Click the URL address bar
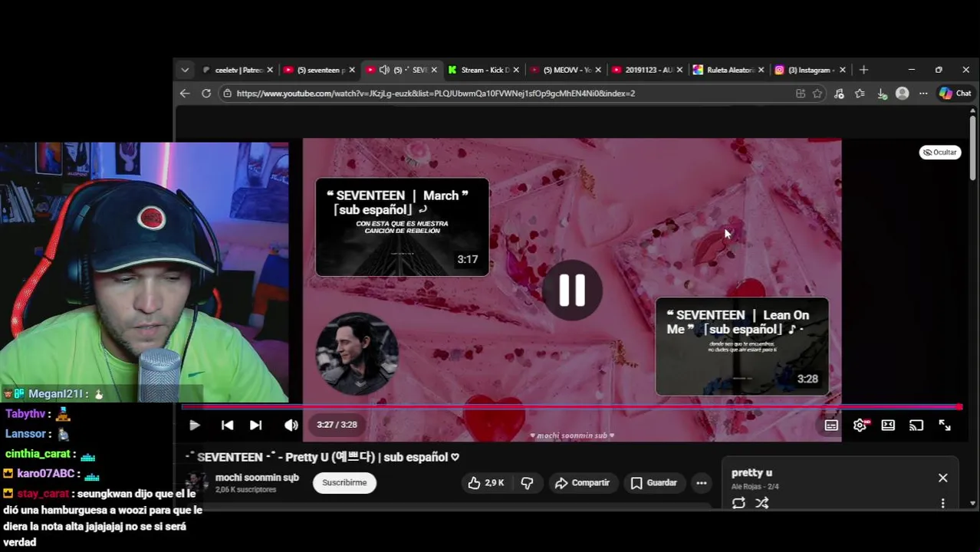This screenshot has height=552, width=980. pos(506,93)
